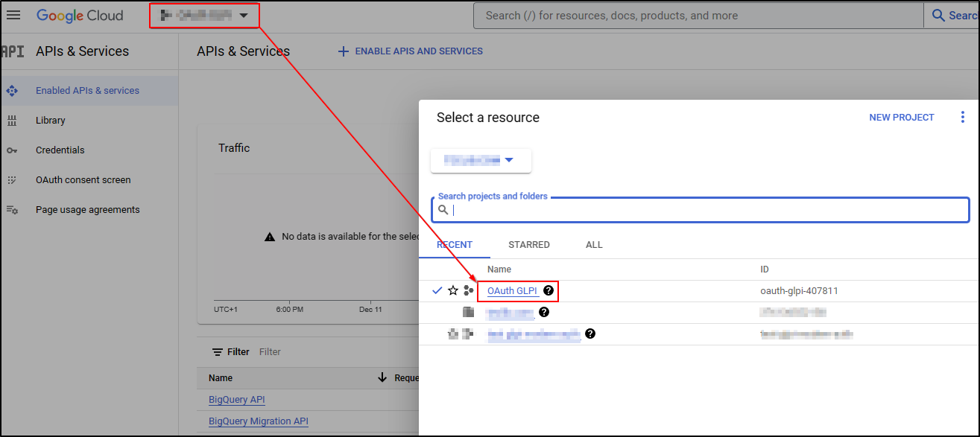Click the Google Cloud logo
The width and height of the screenshot is (980, 437).
point(80,15)
